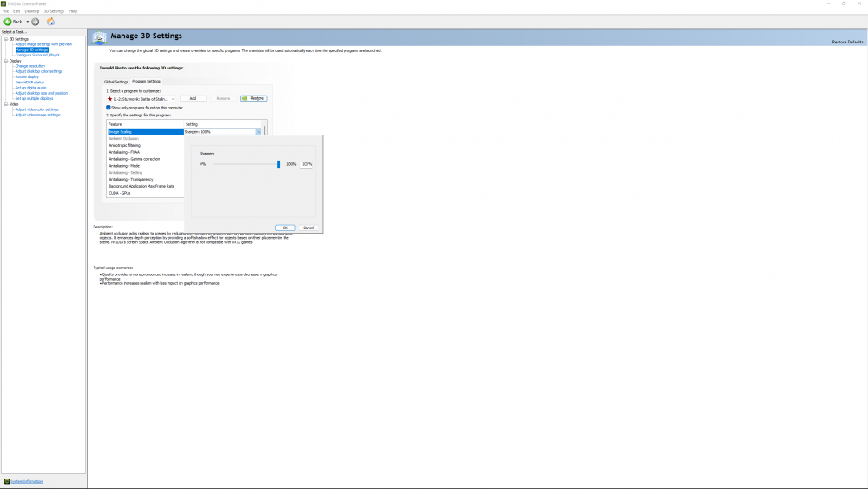Image resolution: width=868 pixels, height=489 pixels.
Task: Open the Edit menu
Action: (16, 11)
